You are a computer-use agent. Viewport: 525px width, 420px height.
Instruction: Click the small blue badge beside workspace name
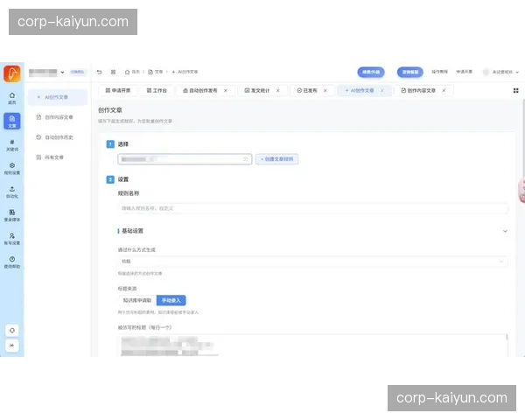pos(77,72)
